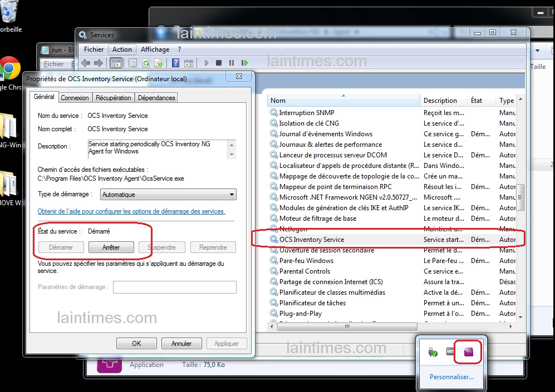This screenshot has height=392, width=555.
Task: Click the Safely Remove Hardware tray icon
Action: 433,352
